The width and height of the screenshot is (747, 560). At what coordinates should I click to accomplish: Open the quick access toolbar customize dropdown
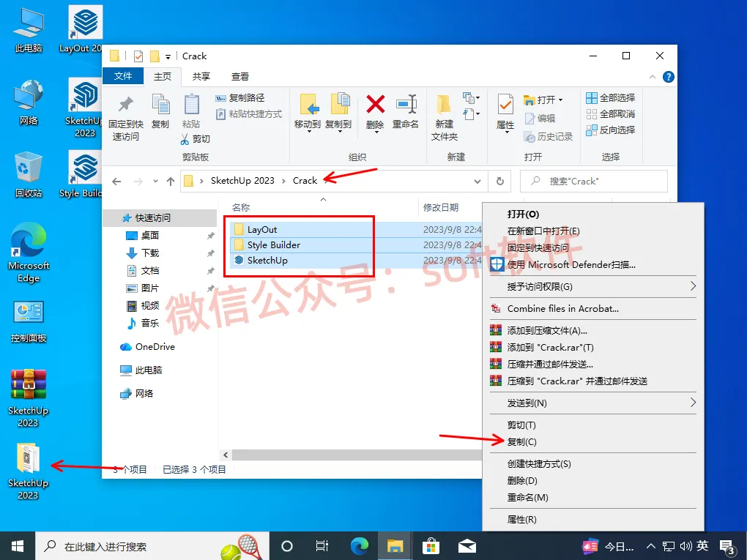[168, 56]
